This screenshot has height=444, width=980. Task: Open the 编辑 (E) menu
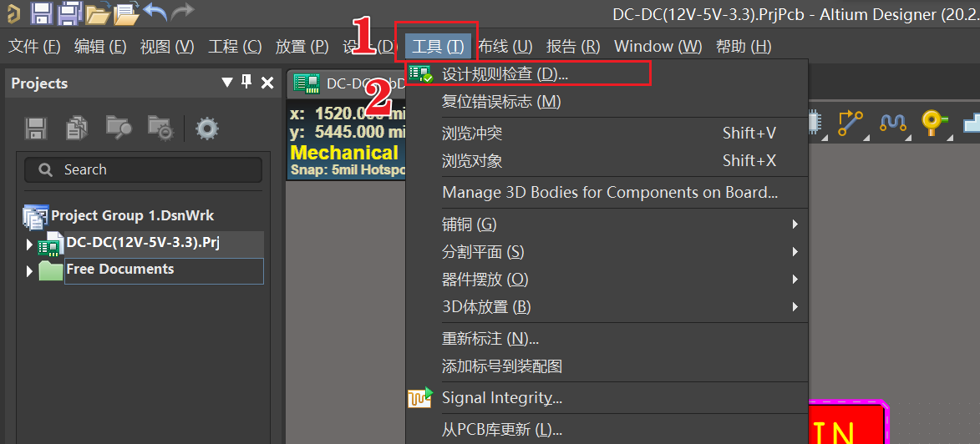100,46
